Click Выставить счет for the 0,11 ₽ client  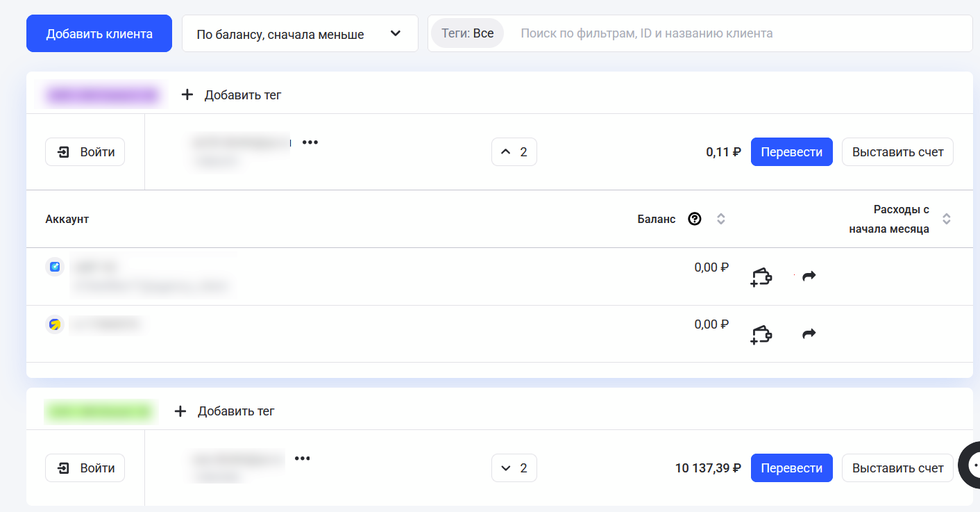coord(897,151)
